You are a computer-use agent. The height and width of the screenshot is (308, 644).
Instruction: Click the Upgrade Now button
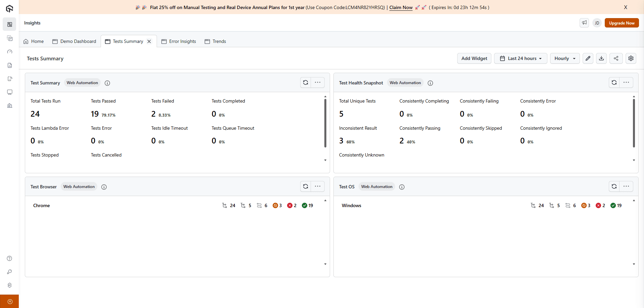click(622, 23)
